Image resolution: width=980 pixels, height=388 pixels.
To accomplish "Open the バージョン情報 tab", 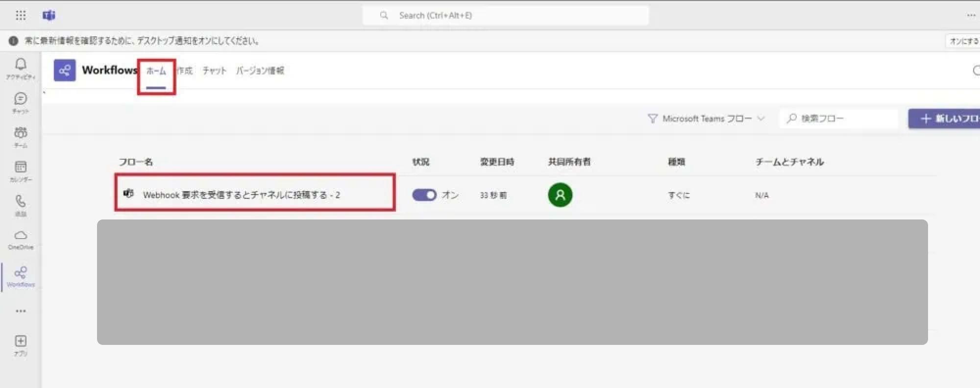I will click(260, 71).
